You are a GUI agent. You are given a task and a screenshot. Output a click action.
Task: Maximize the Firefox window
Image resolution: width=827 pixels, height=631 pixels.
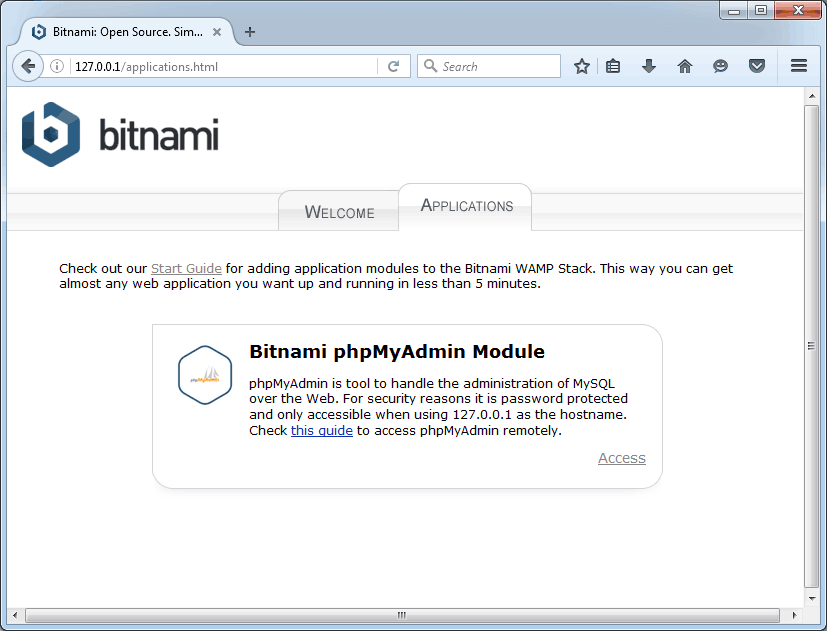[761, 11]
